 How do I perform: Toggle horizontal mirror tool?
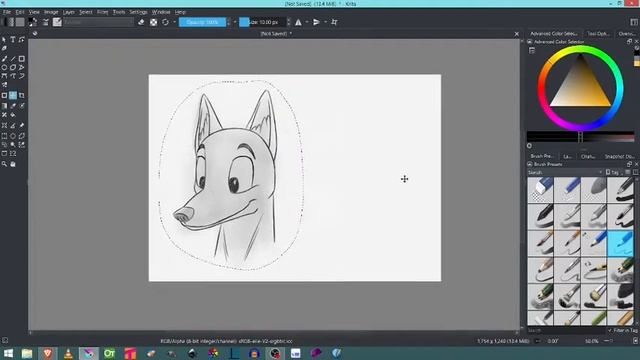click(298, 22)
